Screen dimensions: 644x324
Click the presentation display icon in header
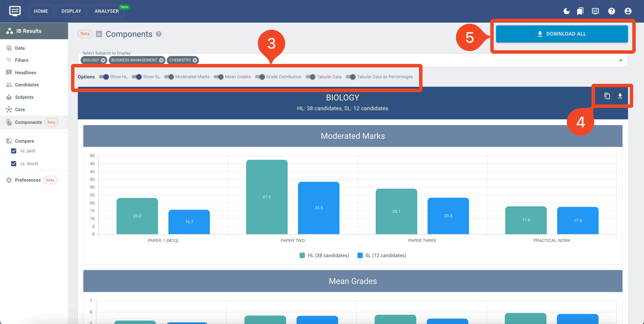595,11
